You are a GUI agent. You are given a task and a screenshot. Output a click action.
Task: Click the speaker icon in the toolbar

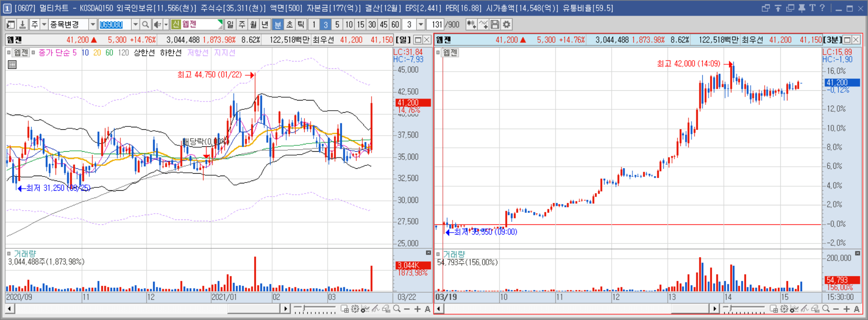point(157,24)
